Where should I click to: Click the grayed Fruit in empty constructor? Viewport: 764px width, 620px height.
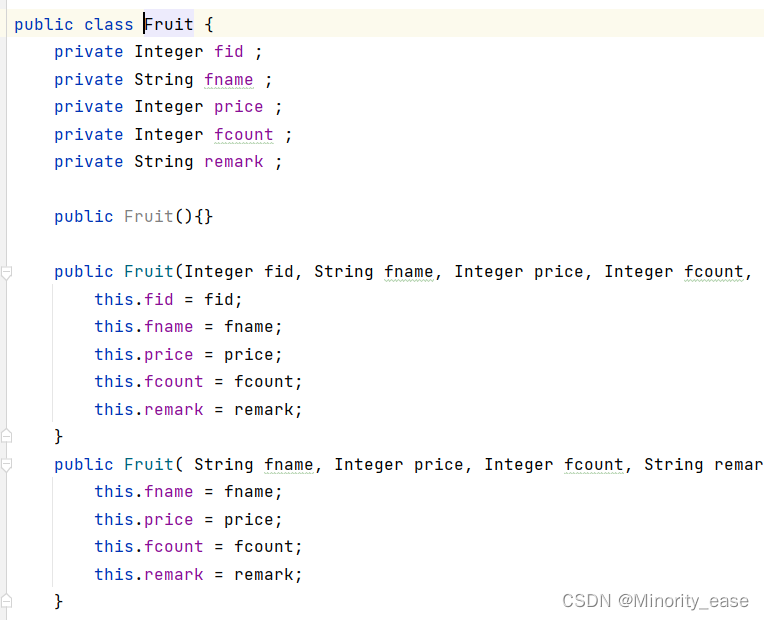149,216
